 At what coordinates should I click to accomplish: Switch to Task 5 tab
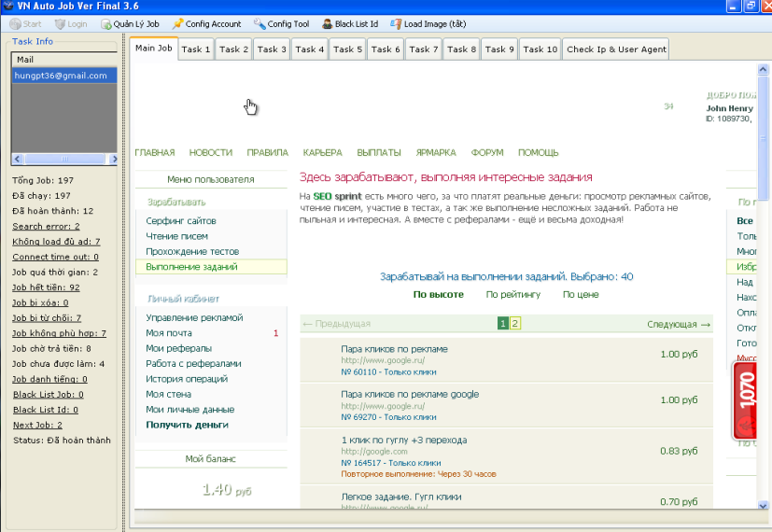(x=347, y=49)
